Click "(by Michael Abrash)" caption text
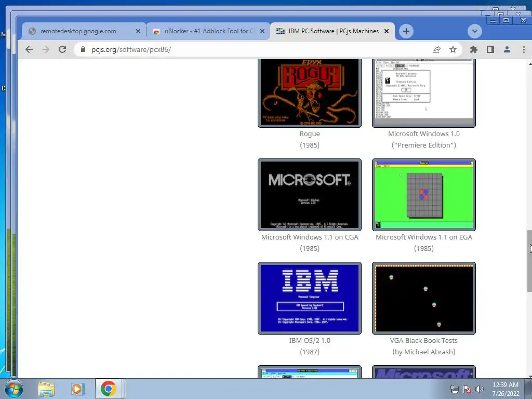Viewport: 532px width, 399px height. (x=424, y=352)
